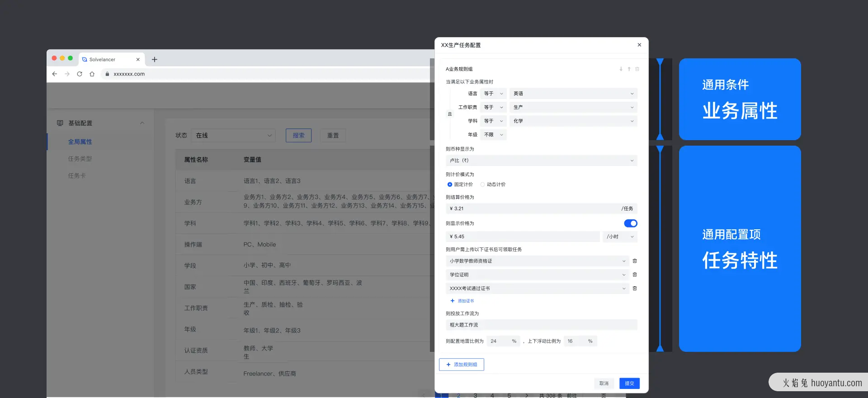Close the Solvelancer browser tab
The height and width of the screenshot is (398, 868).
pos(138,59)
